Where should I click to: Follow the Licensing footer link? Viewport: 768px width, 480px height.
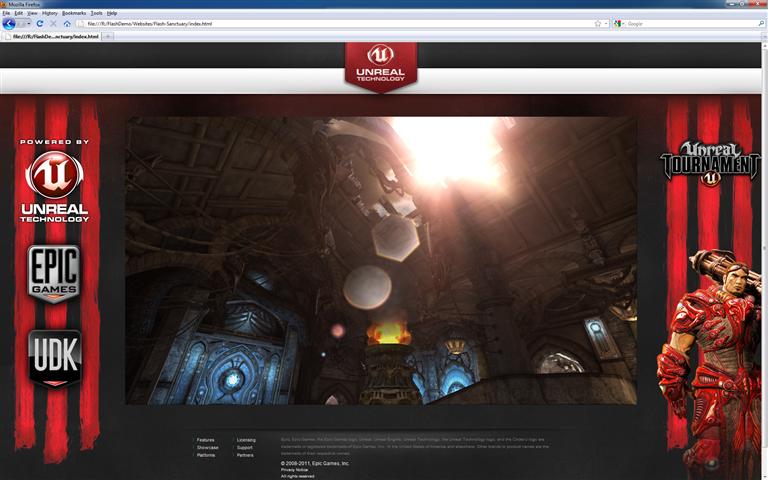point(246,440)
